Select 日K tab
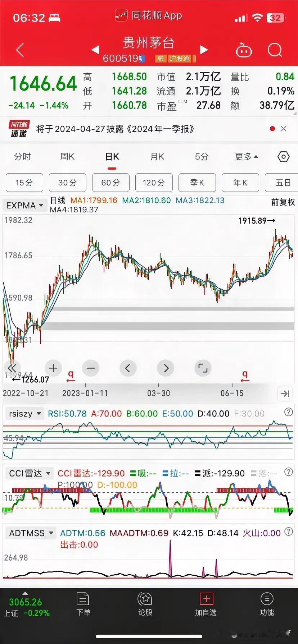Image resolution: width=298 pixels, height=644 pixels. click(112, 157)
